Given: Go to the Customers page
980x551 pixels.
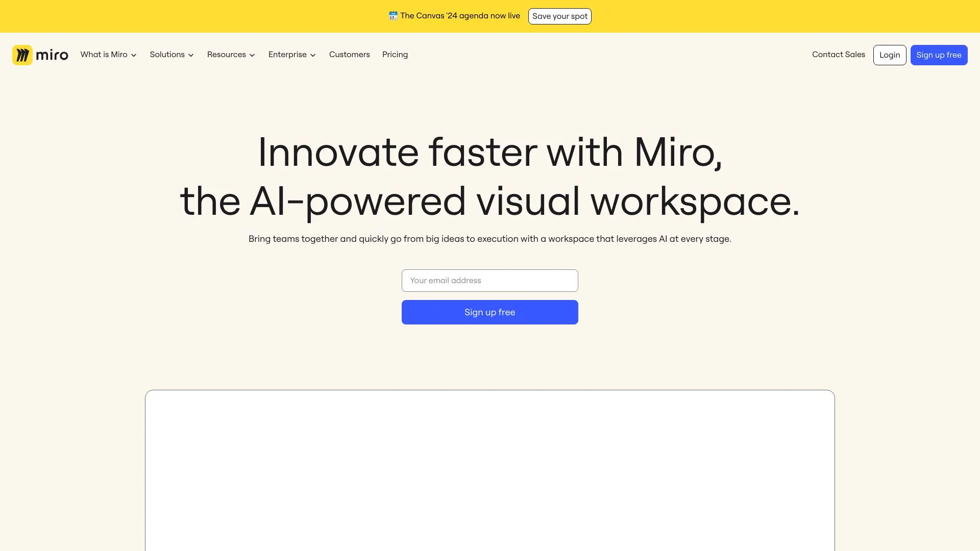Looking at the screenshot, I should tap(349, 55).
